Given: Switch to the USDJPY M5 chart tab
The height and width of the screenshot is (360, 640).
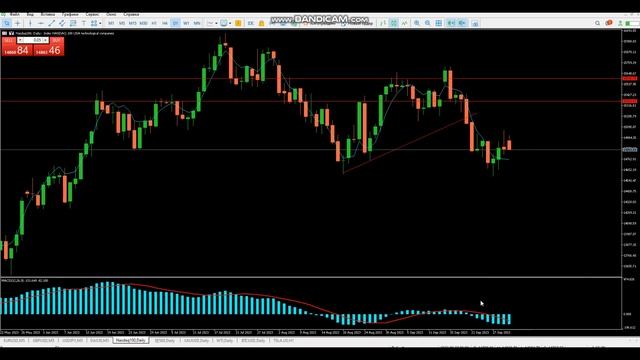Looking at the screenshot, I should tap(73, 340).
